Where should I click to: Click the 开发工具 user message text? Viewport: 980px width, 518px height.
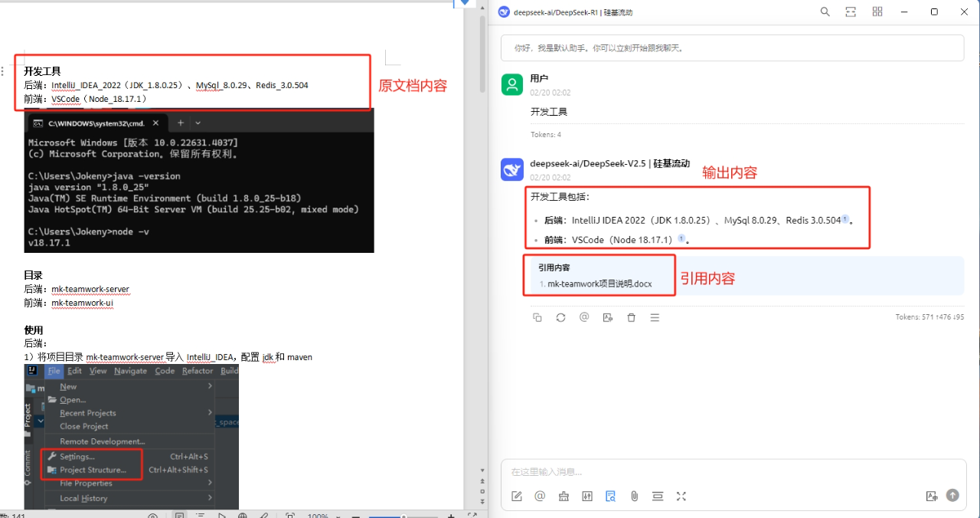[549, 112]
